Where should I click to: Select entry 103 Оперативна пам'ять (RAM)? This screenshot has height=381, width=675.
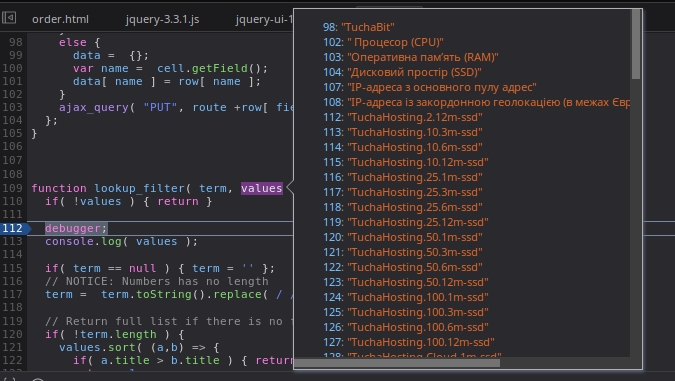[411, 57]
